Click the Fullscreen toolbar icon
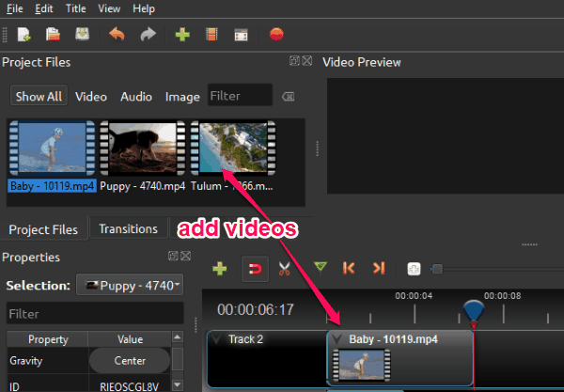Viewport: 564px width, 392px height. 241,35
